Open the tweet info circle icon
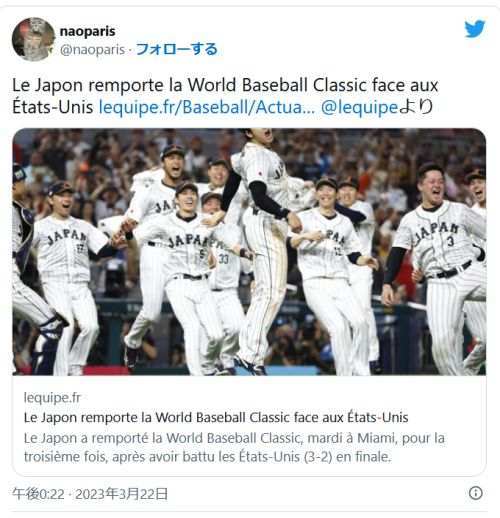This screenshot has height=518, width=500. pyautogui.click(x=475, y=493)
